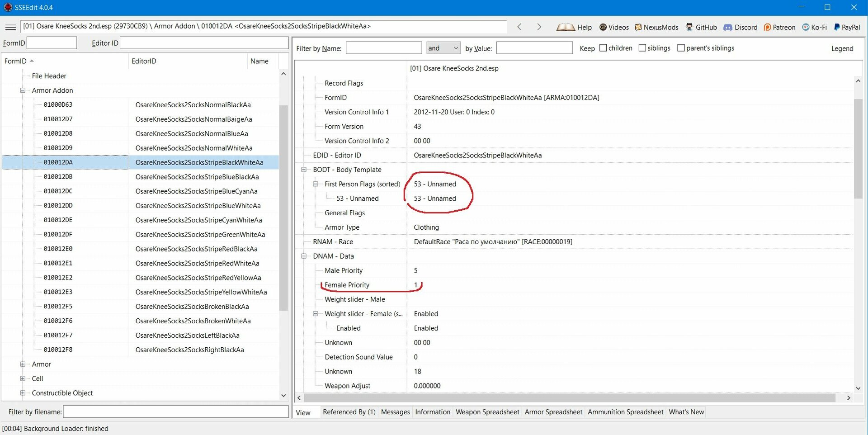Select record 010012E2 StripeRedYellowAa
The image size is (868, 435).
(x=140, y=278)
